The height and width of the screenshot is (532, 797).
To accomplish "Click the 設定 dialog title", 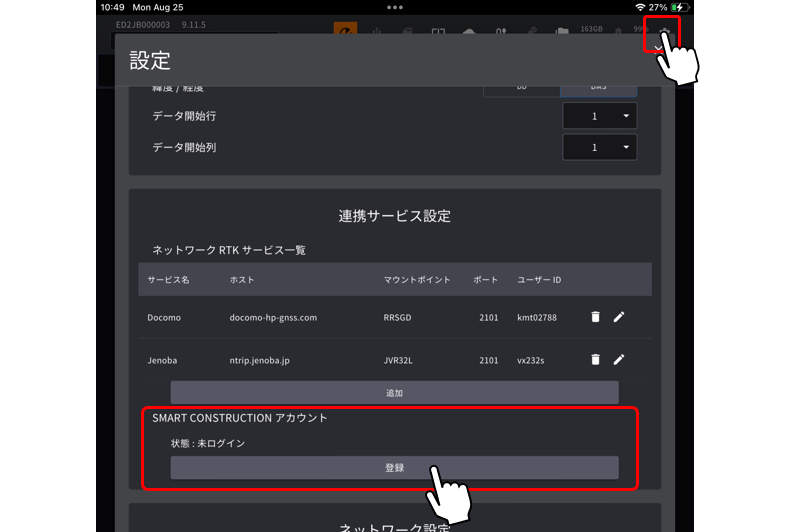I will (150, 60).
